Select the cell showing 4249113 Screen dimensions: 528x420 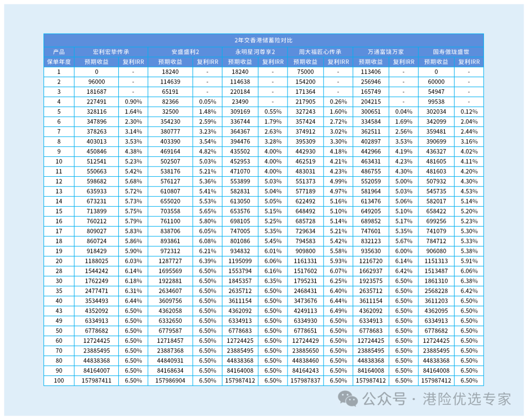pos(306,311)
